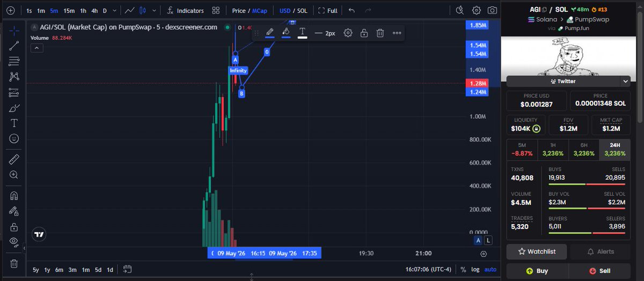Set chart range to 1d
Image resolution: width=644 pixels, height=281 pixels.
[109, 270]
